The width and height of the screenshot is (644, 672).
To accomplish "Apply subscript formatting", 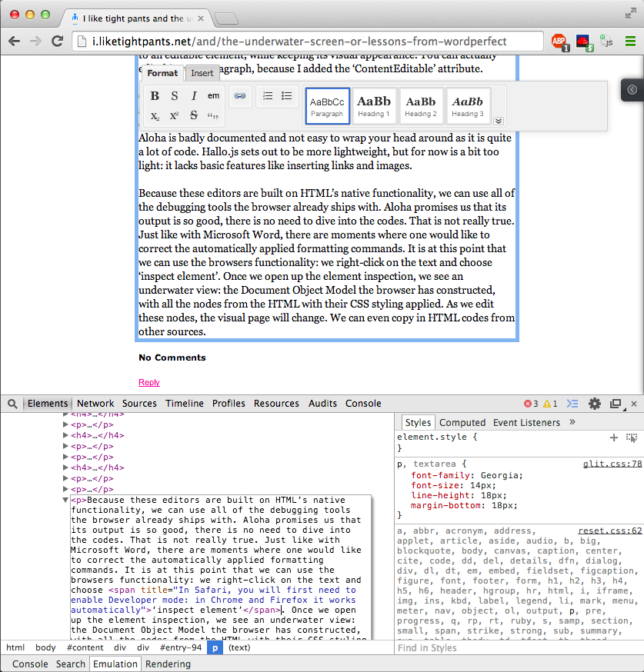I will (x=155, y=115).
